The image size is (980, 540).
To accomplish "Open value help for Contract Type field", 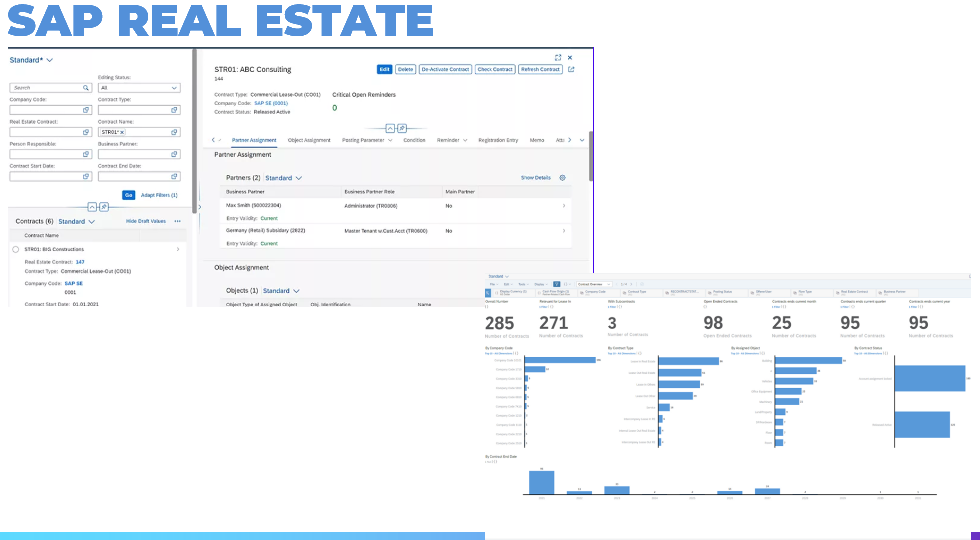I will click(x=174, y=110).
